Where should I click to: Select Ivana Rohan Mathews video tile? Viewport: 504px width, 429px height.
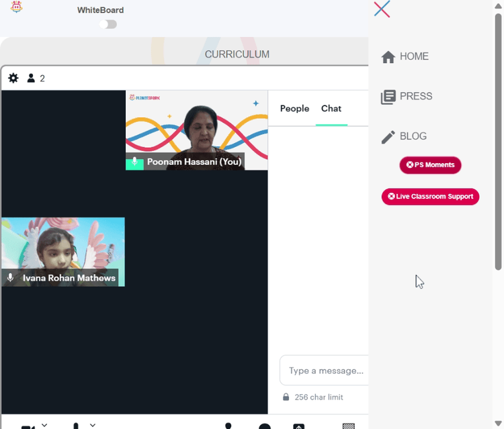click(63, 252)
